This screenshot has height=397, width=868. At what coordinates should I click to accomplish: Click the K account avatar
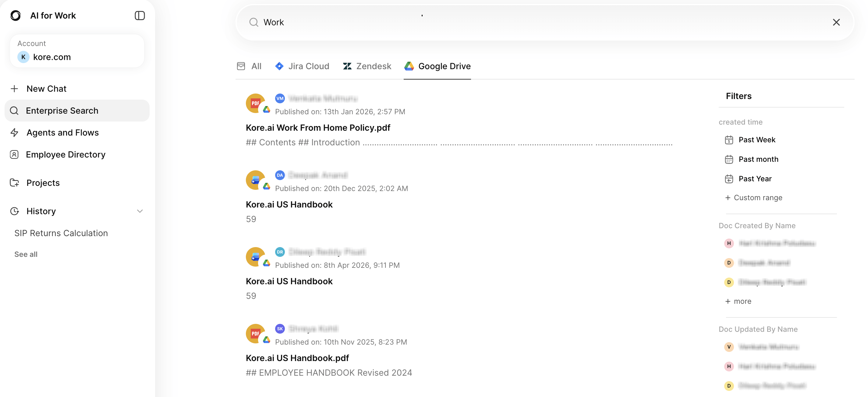point(23,57)
